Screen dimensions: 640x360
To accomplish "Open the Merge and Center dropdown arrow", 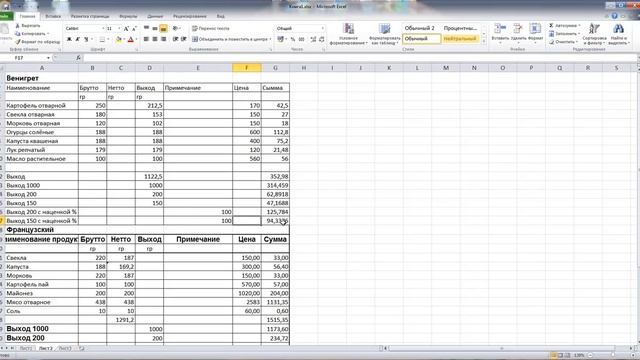I will point(270,39).
